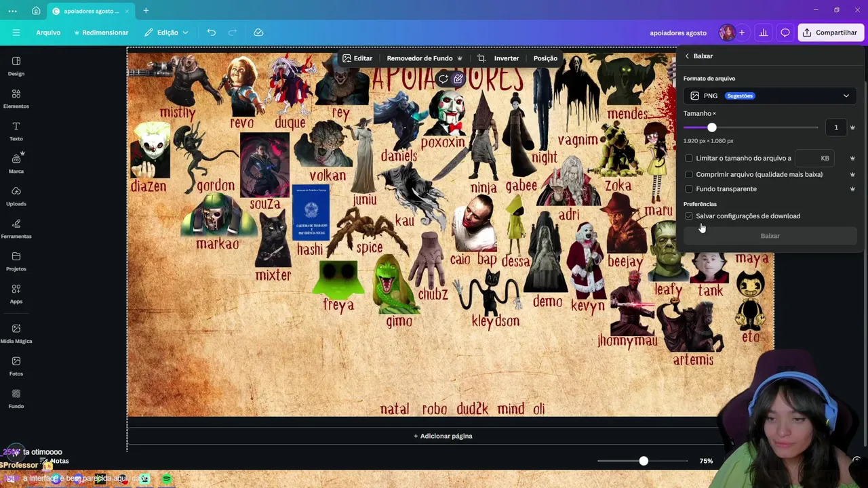This screenshot has height=488, width=868.
Task: Open the Uploads sidebar panel
Action: click(16, 196)
